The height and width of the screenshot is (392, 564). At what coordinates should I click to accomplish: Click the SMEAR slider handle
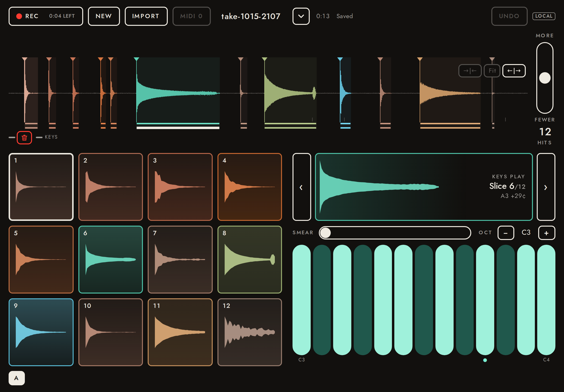pyautogui.click(x=325, y=233)
